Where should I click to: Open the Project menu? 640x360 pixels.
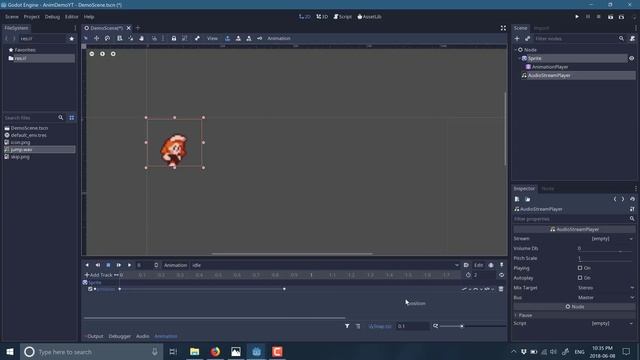pyautogui.click(x=31, y=17)
